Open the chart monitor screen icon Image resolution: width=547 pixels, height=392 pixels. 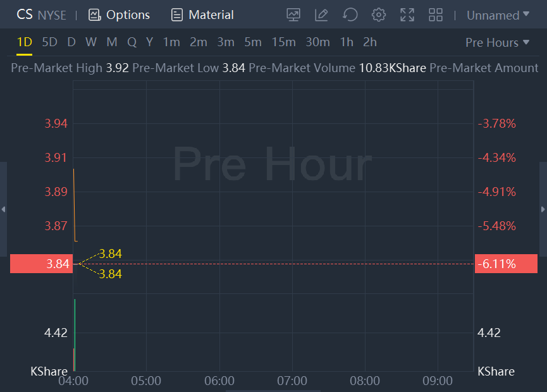tap(293, 15)
